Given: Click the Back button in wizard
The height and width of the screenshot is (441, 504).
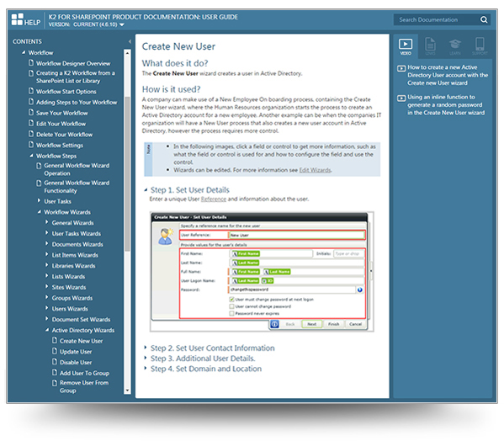Looking at the screenshot, I should [290, 324].
